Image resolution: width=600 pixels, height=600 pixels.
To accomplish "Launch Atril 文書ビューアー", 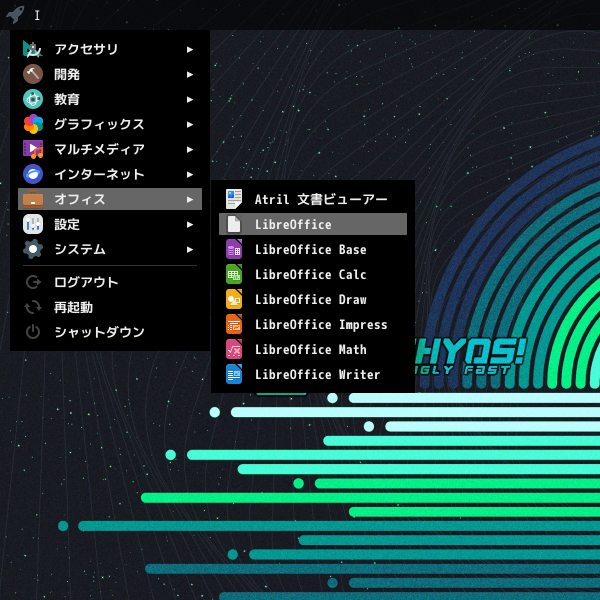I will pos(313,199).
